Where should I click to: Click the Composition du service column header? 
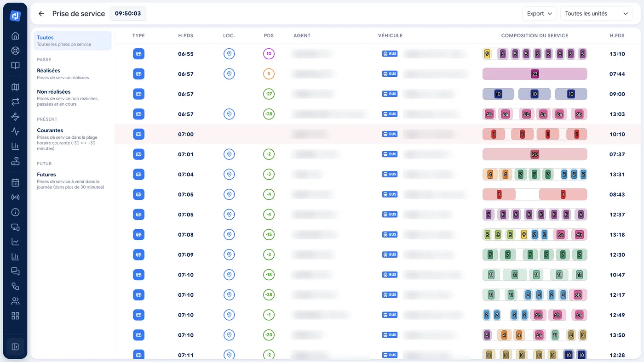[535, 36]
